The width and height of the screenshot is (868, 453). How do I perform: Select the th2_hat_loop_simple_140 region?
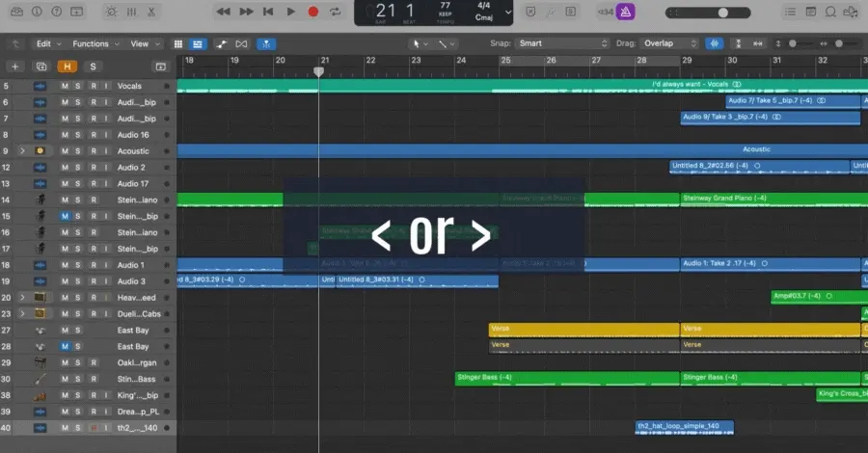click(x=685, y=428)
